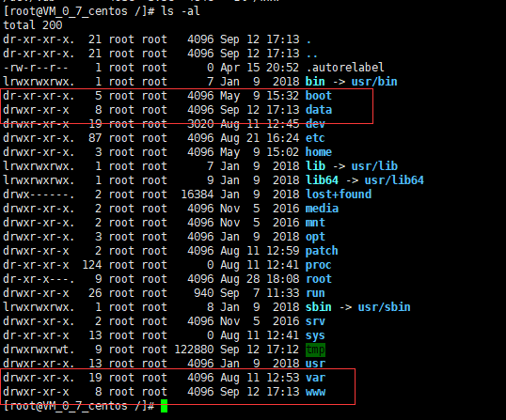506x420 pixels.
Task: Click the permissions 'drwx------.' on lost+found row
Action: tap(39, 194)
